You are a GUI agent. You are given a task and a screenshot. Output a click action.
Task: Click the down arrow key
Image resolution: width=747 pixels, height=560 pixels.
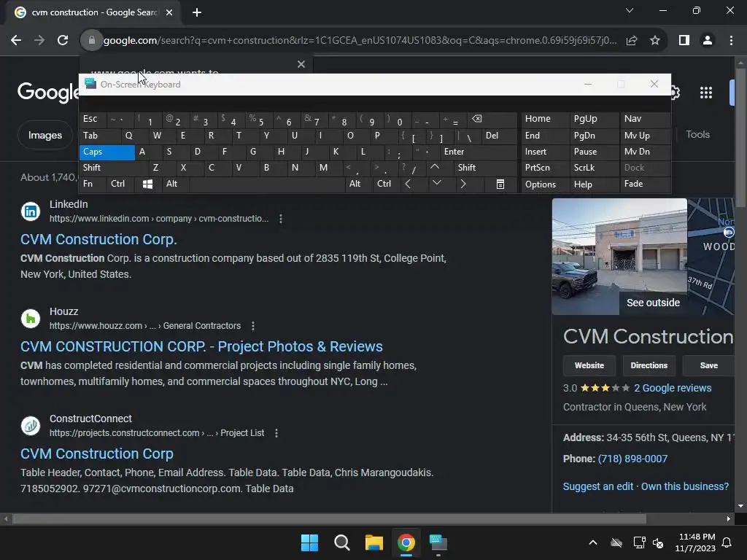tap(436, 183)
